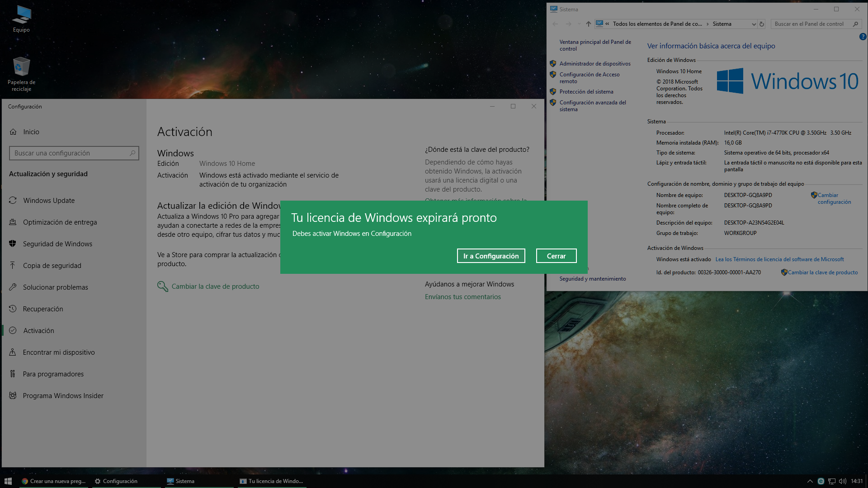This screenshot has width=868, height=488.
Task: Click the Windows Insider cat icon
Action: (13, 395)
